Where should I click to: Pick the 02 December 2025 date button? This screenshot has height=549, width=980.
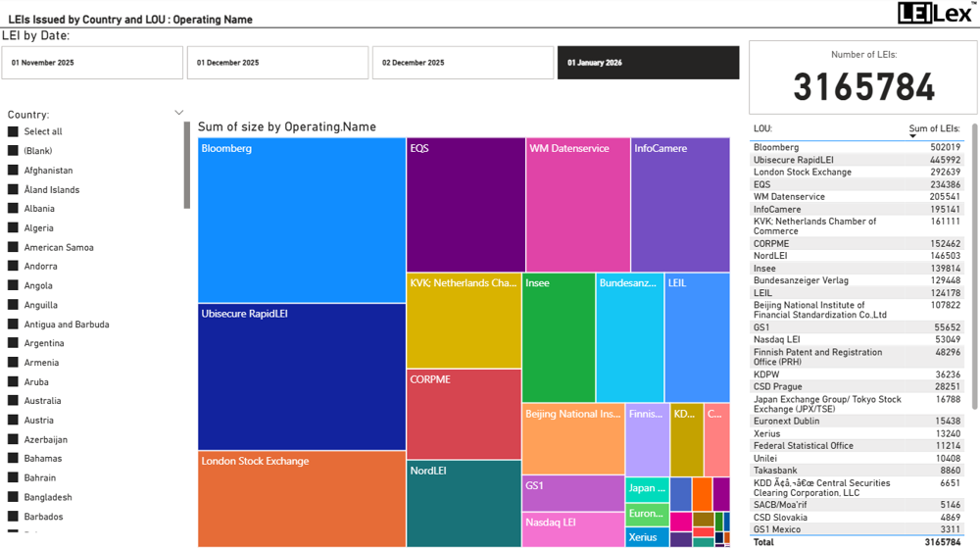click(463, 63)
